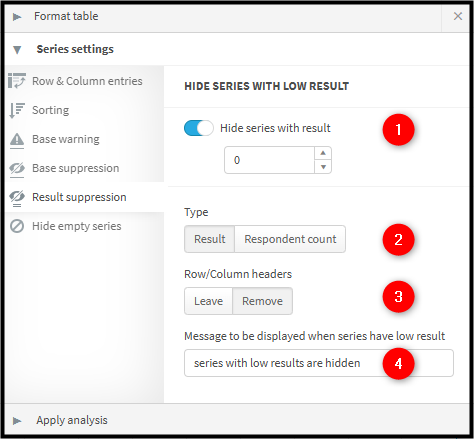Choose Remove for Row/Column headers
Image resolution: width=474 pixels, height=439 pixels.
tap(262, 301)
